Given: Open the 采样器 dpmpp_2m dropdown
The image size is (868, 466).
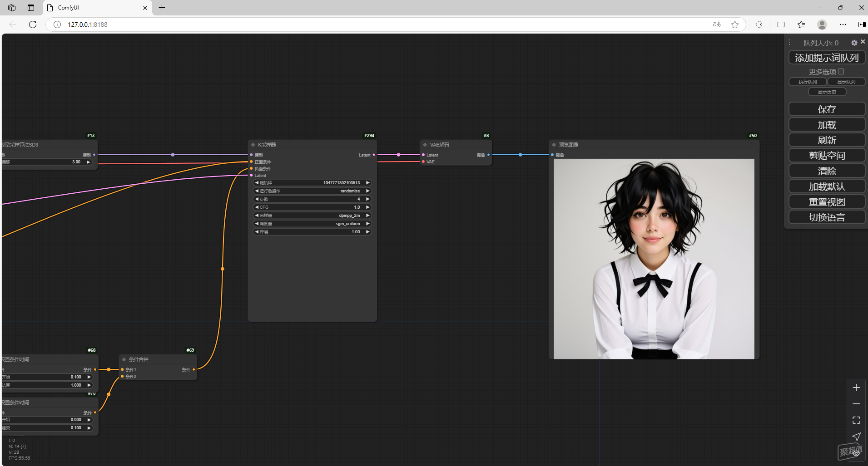Looking at the screenshot, I should click(x=312, y=216).
